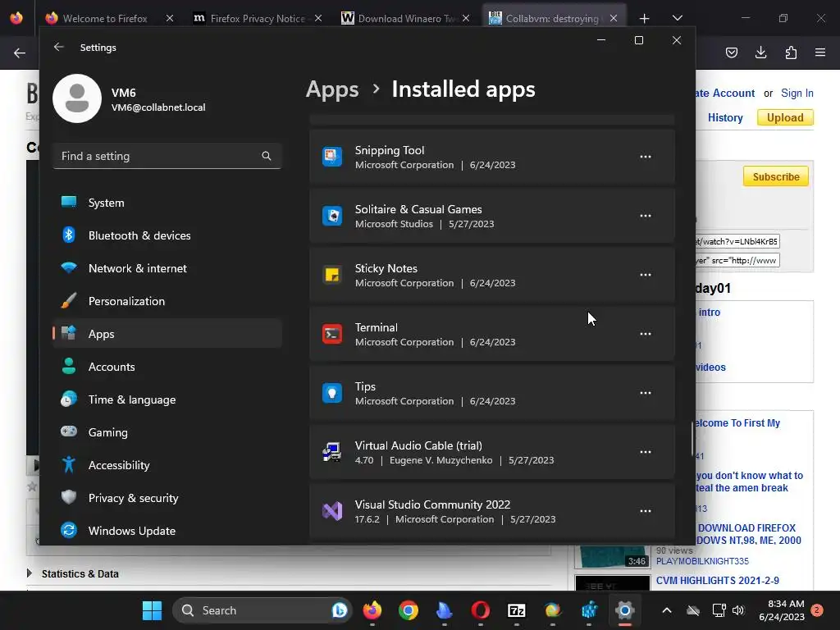Click the volume speaker tray icon
Viewport: 840px width, 630px height.
point(738,610)
